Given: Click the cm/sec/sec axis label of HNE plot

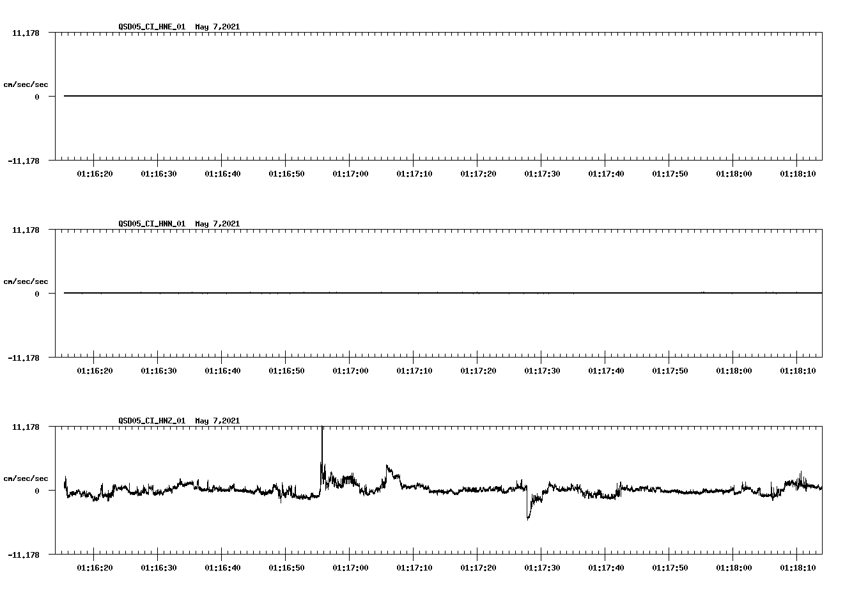Looking at the screenshot, I should (x=26, y=84).
